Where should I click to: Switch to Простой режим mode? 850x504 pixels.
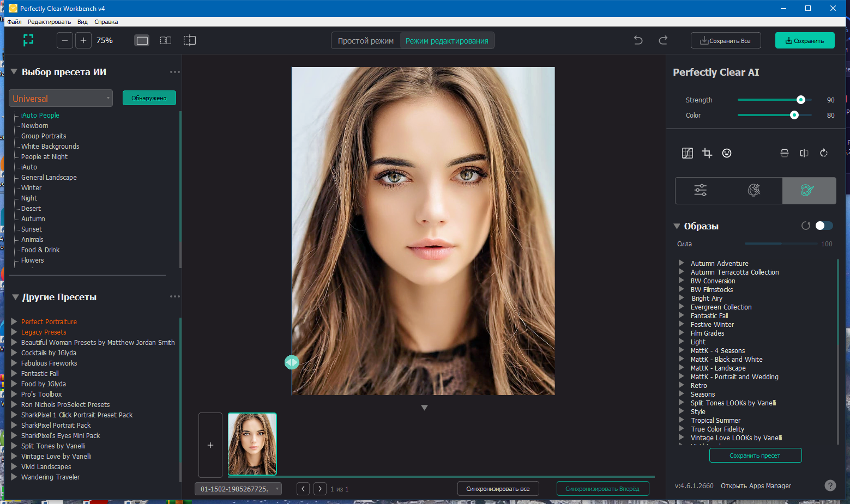366,41
